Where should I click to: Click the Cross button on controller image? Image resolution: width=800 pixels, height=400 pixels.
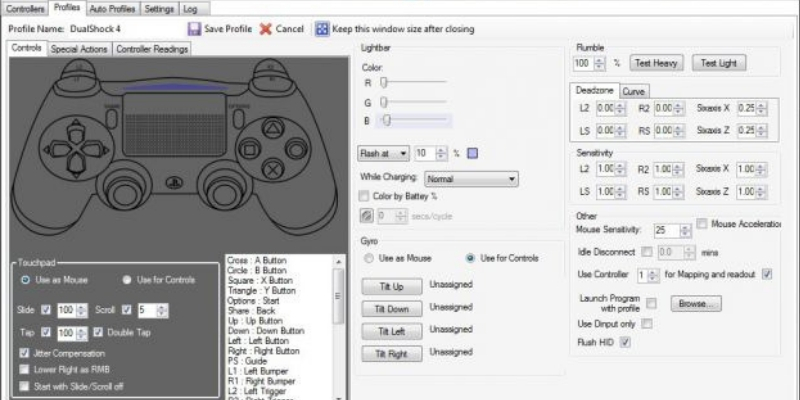[x=273, y=170]
